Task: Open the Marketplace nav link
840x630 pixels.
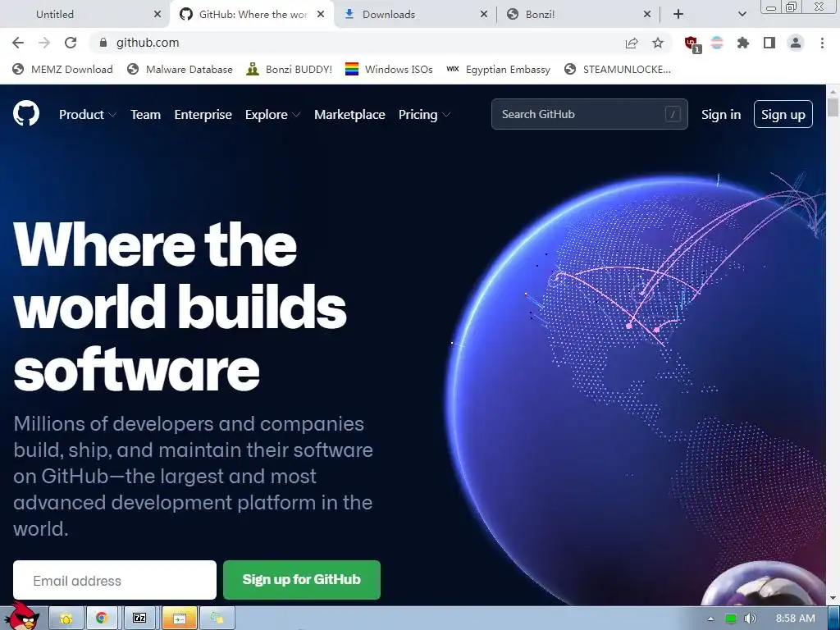Action: click(x=349, y=115)
